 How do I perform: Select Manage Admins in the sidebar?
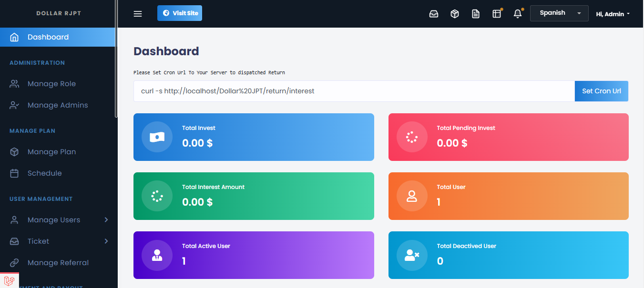point(58,105)
